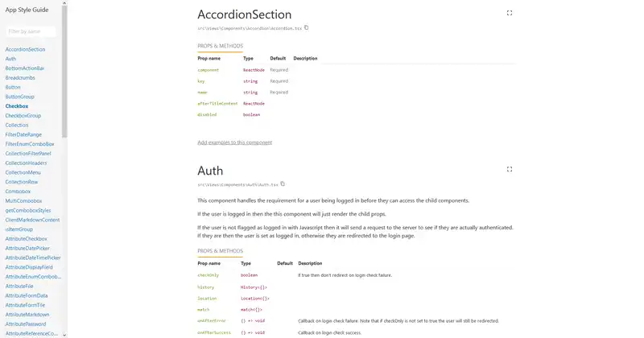
Task: Open Breadcrumbs component from sidebar
Action: click(20, 77)
